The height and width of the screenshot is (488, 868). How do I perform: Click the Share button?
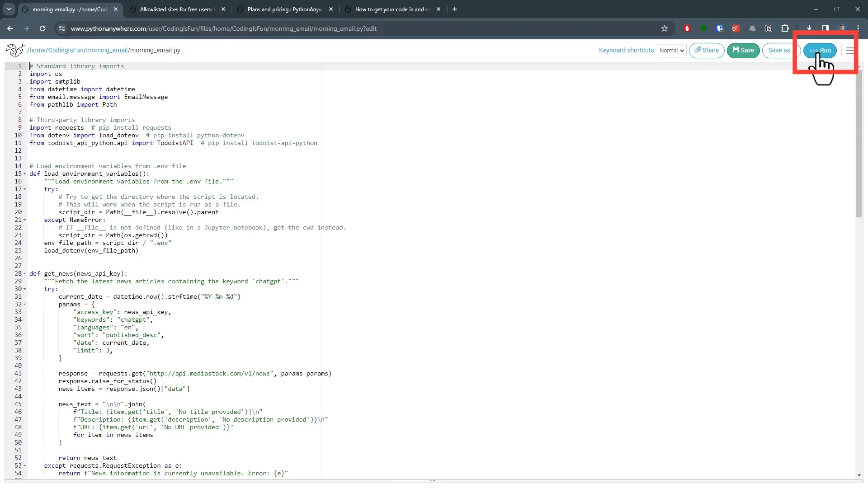(707, 50)
